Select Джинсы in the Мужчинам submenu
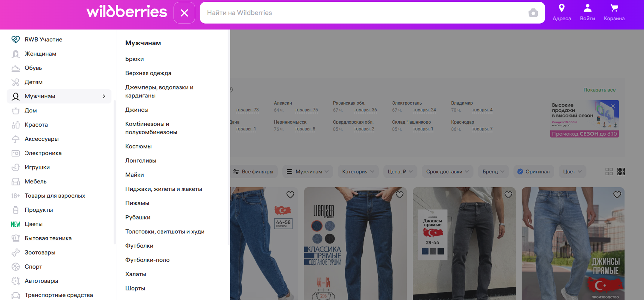Viewport: 644px width, 300px height. 137,110
